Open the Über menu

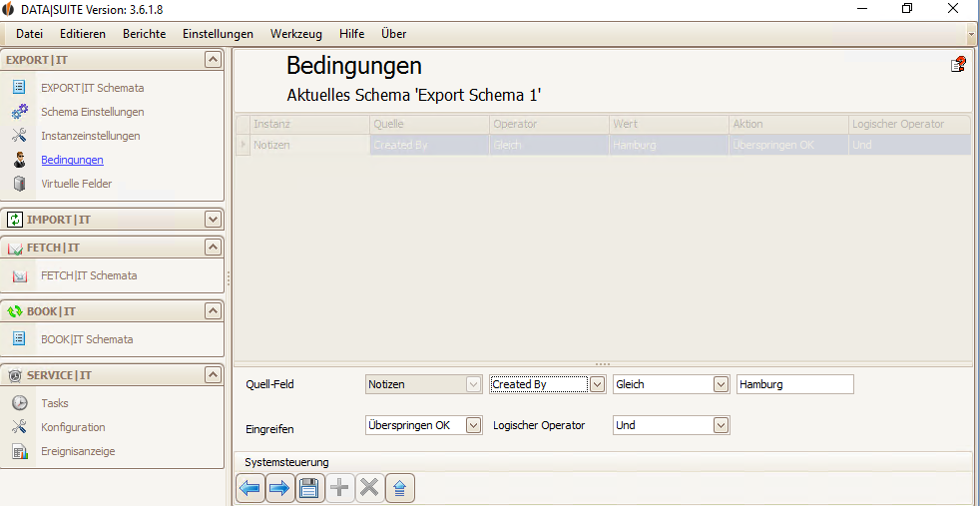(x=394, y=34)
